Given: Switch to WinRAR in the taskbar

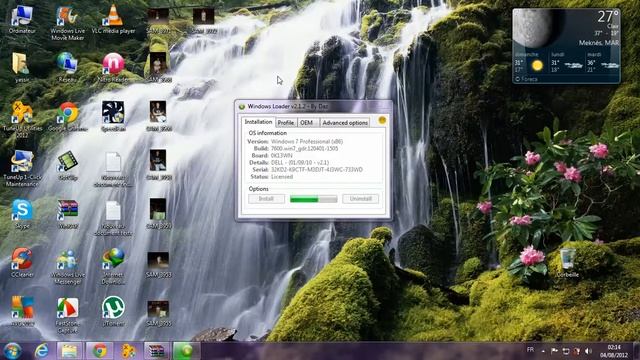Looking at the screenshot, I should tap(156, 351).
